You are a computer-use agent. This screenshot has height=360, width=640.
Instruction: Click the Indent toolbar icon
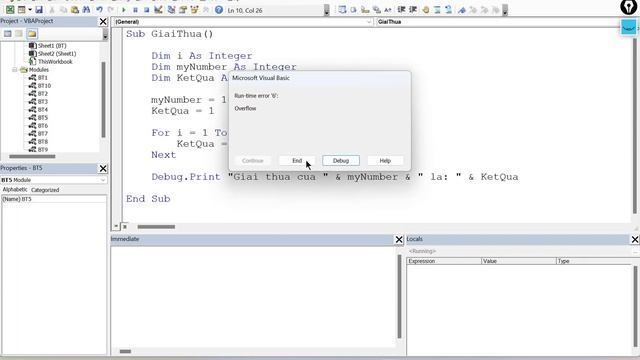tap(401, 10)
